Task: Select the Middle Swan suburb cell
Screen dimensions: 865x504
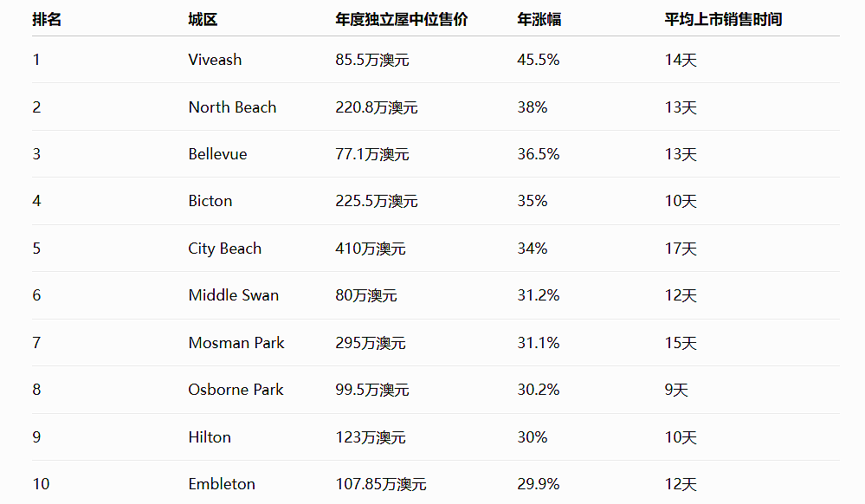Action: [234, 295]
